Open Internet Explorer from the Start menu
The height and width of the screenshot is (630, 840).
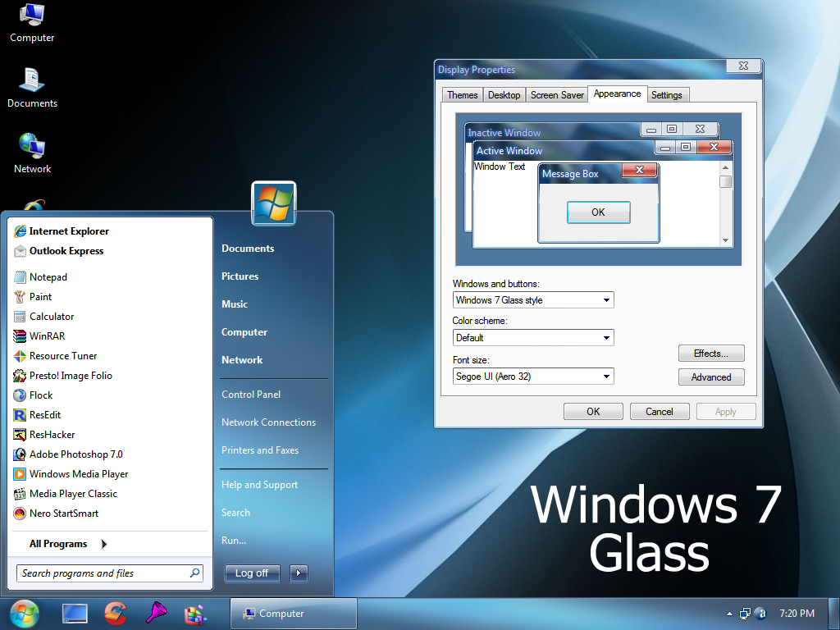click(x=70, y=231)
